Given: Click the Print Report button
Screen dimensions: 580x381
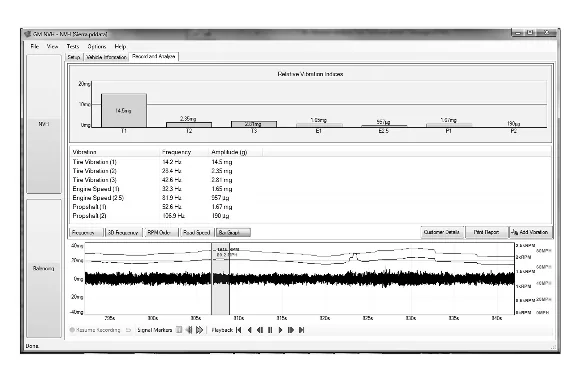Looking at the screenshot, I should 486,232.
